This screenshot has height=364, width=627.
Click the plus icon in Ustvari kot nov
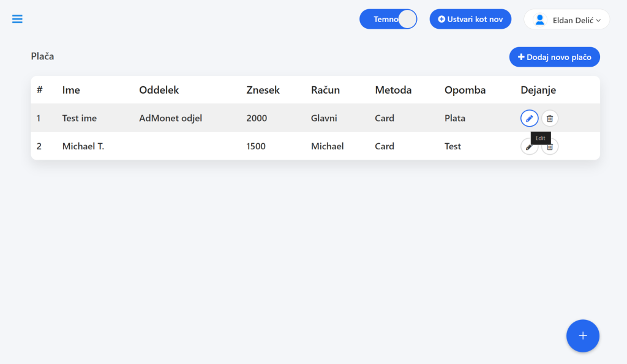point(441,19)
